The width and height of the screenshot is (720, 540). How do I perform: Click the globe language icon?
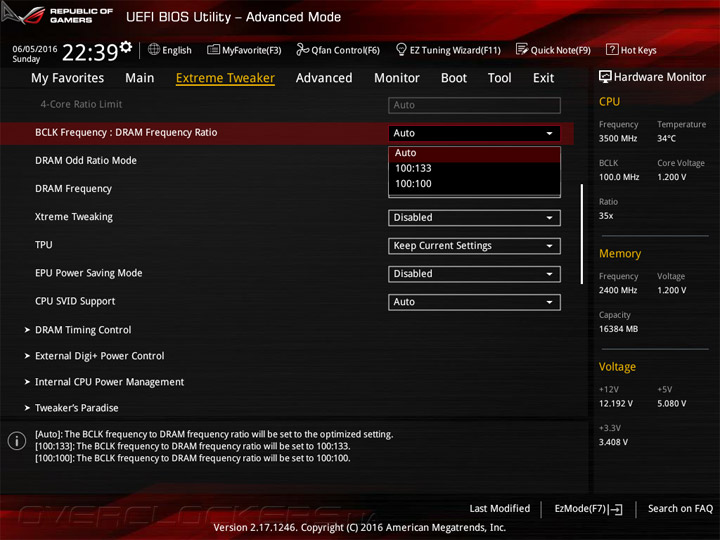coord(154,50)
